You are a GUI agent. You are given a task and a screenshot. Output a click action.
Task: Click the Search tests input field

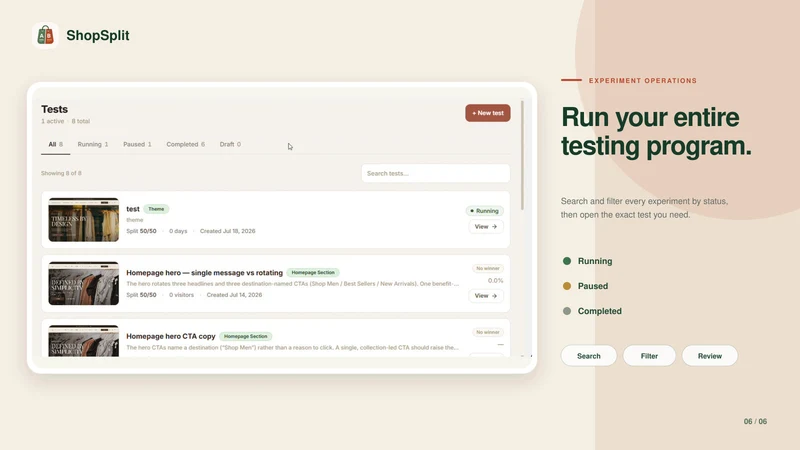coord(435,173)
